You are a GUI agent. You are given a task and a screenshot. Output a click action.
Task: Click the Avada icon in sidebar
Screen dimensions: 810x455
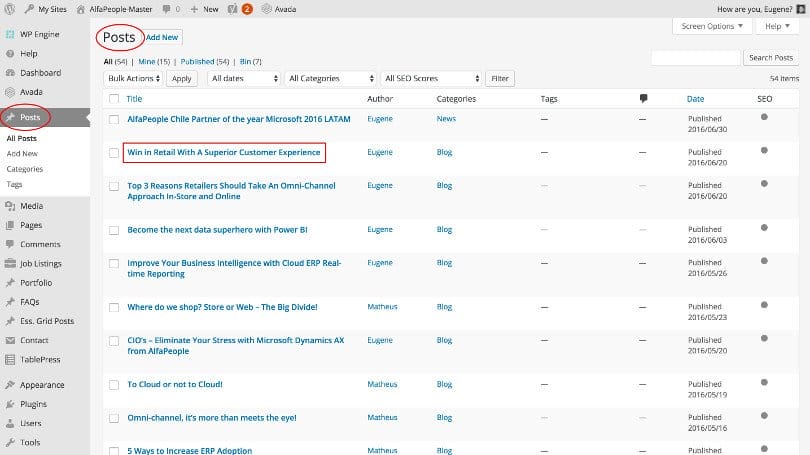10,92
